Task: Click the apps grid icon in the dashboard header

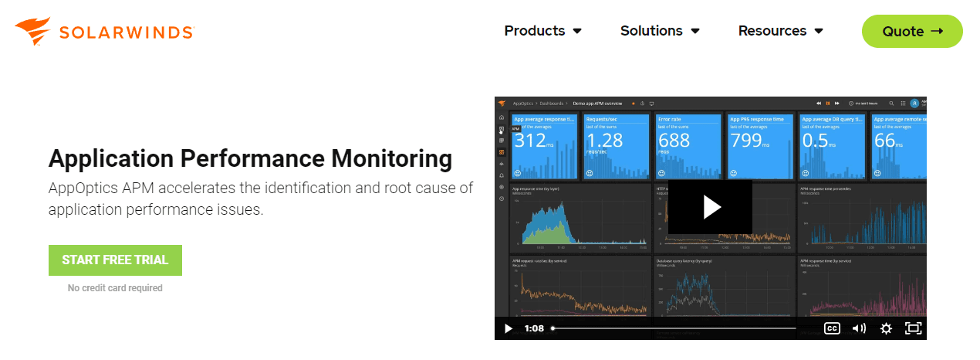Action: click(903, 104)
